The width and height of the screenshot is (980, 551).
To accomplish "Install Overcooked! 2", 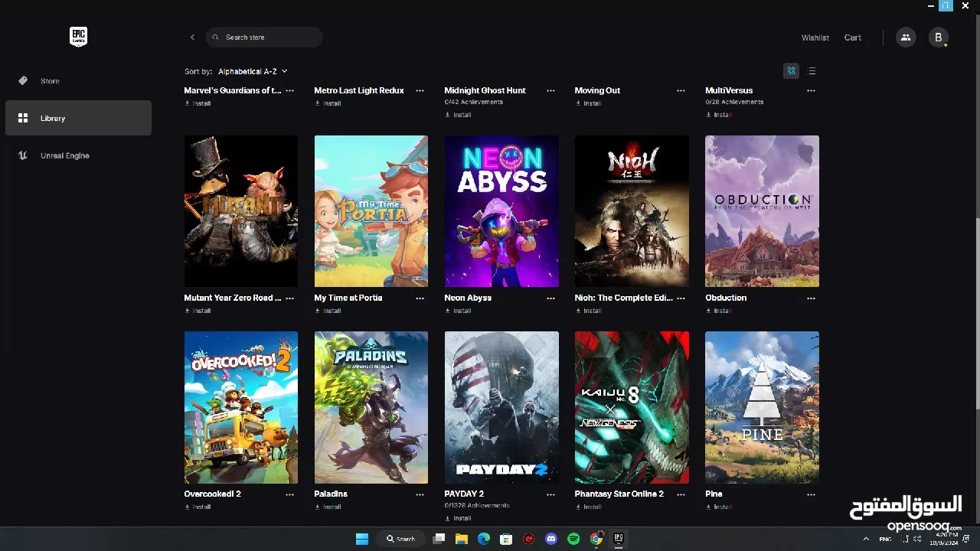I will coord(198,507).
